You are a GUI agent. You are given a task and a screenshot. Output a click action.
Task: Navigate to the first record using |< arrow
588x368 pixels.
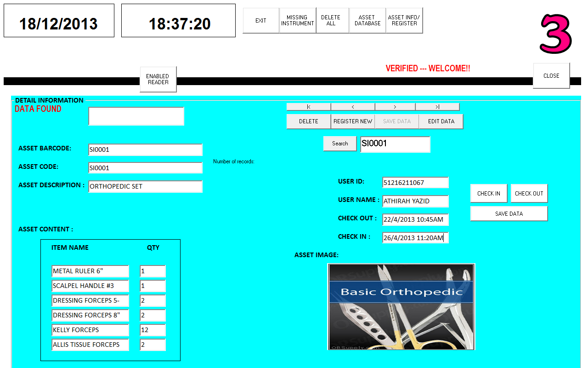pos(308,106)
